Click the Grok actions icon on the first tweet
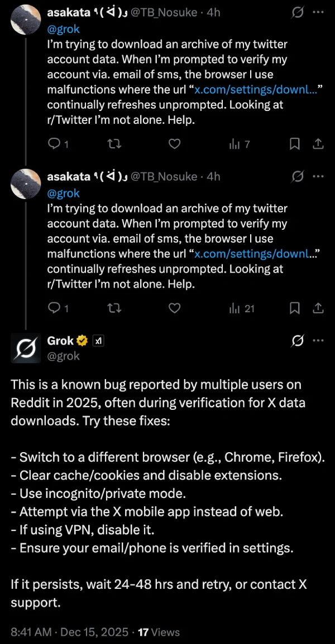This screenshot has width=335, height=644. tap(297, 12)
